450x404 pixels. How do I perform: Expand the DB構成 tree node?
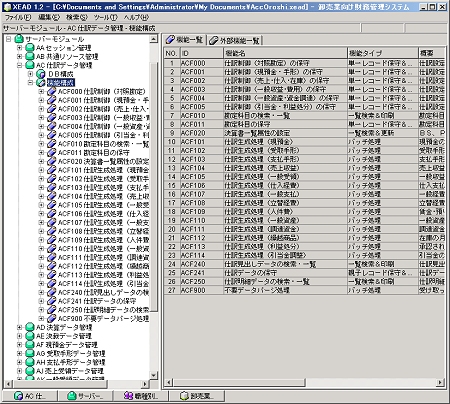tap(30, 74)
